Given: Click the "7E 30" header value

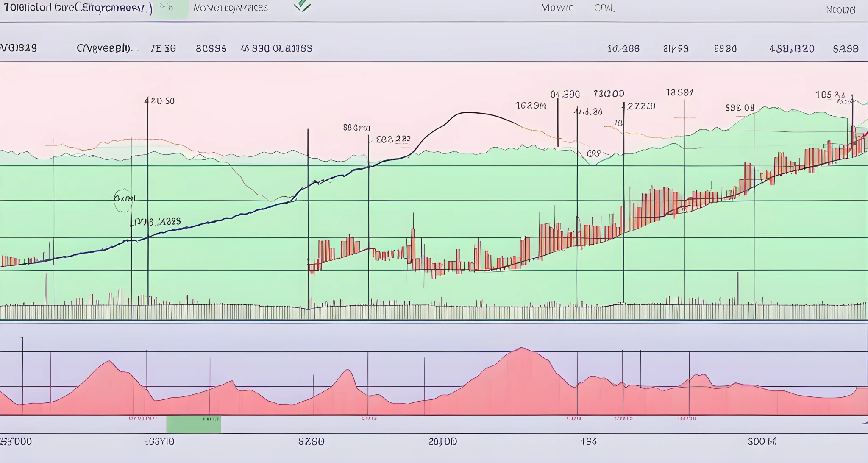Looking at the screenshot, I should pos(163,48).
